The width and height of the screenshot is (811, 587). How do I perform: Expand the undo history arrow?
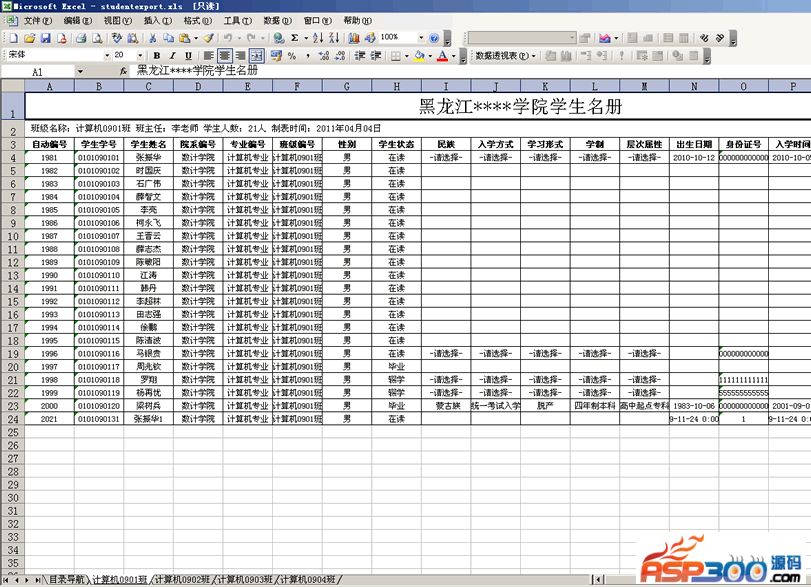pyautogui.click(x=238, y=38)
